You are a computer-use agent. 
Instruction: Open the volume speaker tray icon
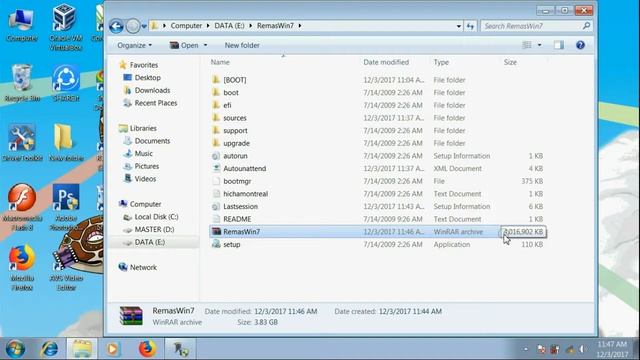[582, 349]
